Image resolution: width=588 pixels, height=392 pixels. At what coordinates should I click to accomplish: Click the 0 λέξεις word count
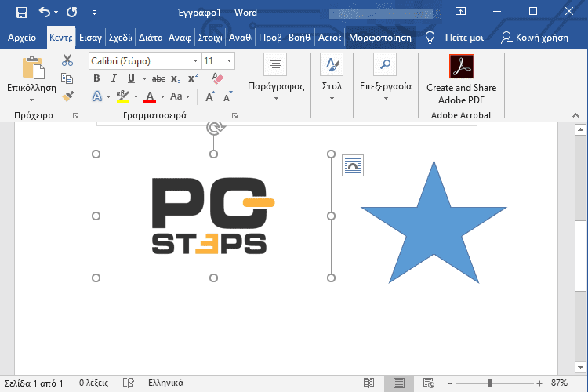[x=94, y=383]
